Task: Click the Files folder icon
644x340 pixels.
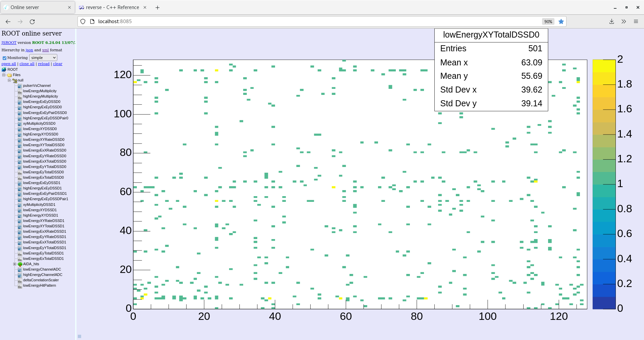Action: [x=9, y=75]
